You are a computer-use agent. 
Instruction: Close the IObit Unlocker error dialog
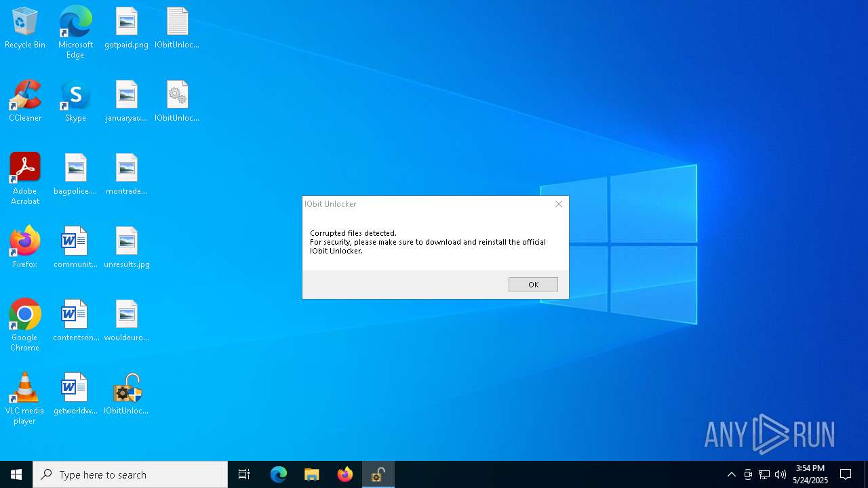click(x=559, y=204)
